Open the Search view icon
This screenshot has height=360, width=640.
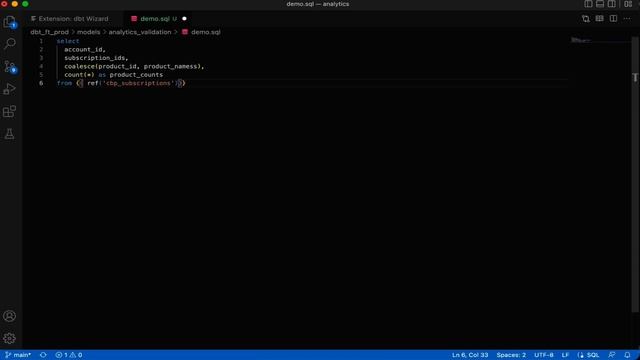click(x=9, y=43)
